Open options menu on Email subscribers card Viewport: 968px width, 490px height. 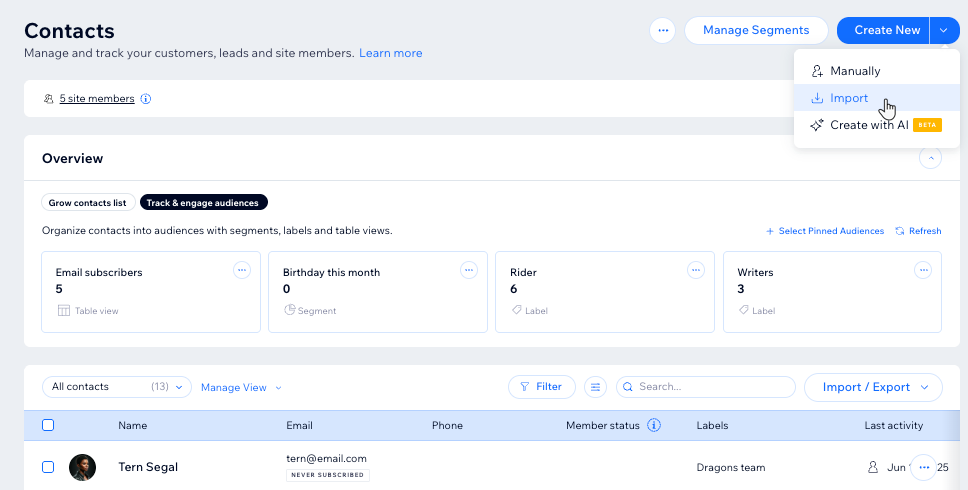pyautogui.click(x=241, y=270)
